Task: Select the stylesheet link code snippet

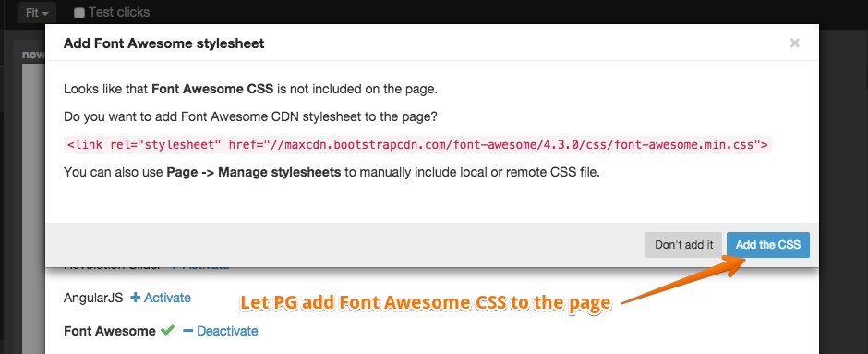Action: (x=417, y=145)
